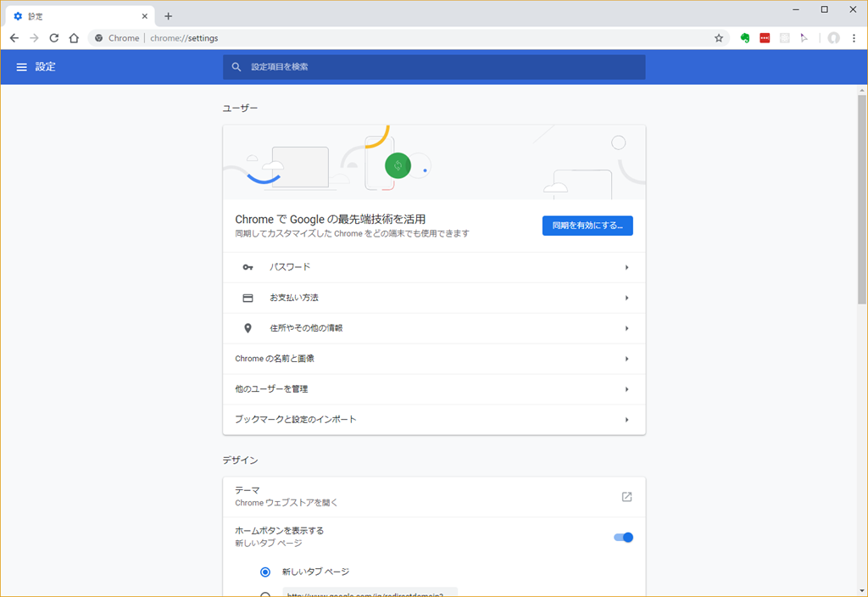This screenshot has width=868, height=597.
Task: Click the purple cursor extension icon
Action: pos(804,38)
